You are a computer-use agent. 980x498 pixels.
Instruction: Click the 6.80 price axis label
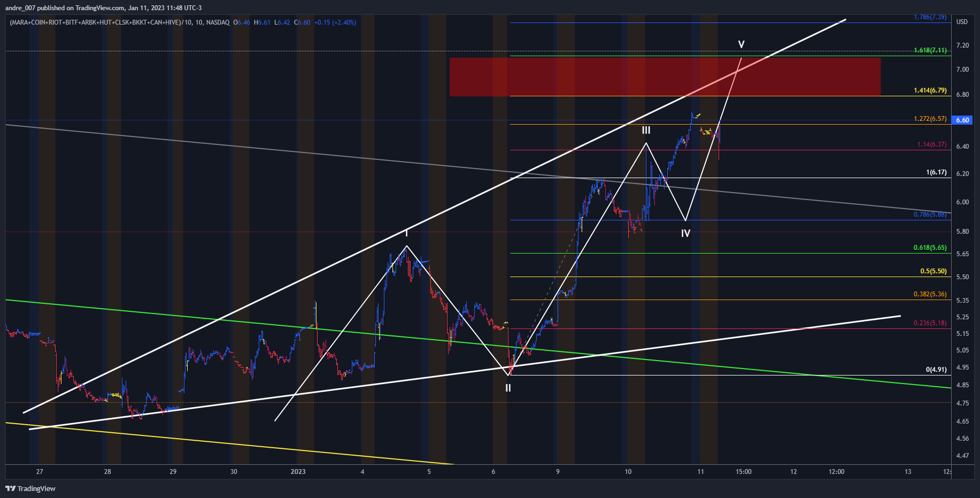[962, 95]
